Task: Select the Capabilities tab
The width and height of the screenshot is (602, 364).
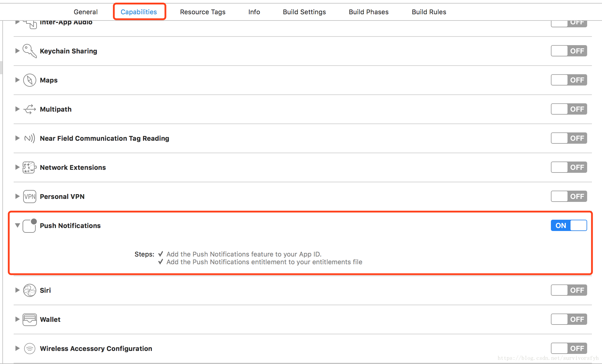Action: (138, 12)
